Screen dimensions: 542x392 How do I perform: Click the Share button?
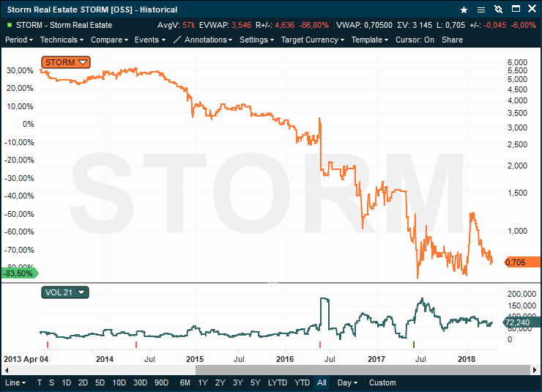point(452,40)
